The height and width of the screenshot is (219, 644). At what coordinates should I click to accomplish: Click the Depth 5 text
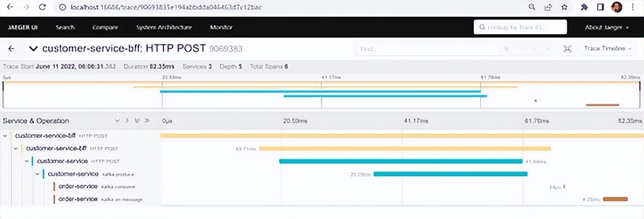pos(231,66)
